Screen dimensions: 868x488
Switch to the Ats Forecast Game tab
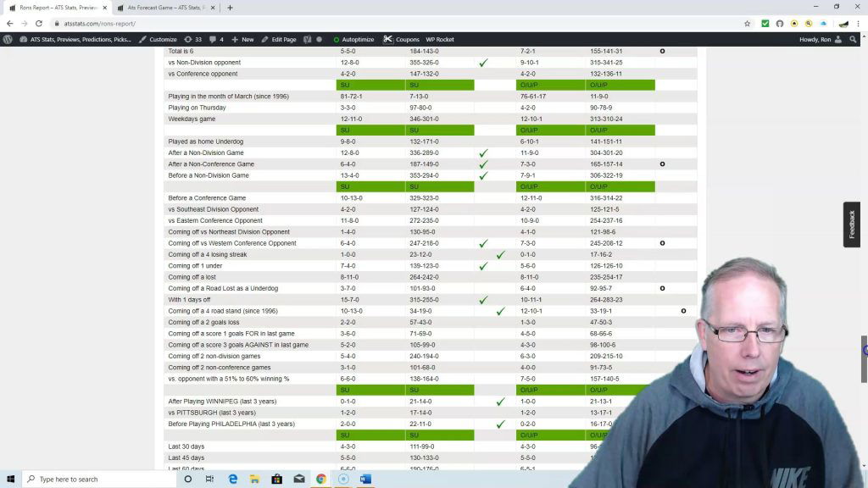(x=165, y=8)
